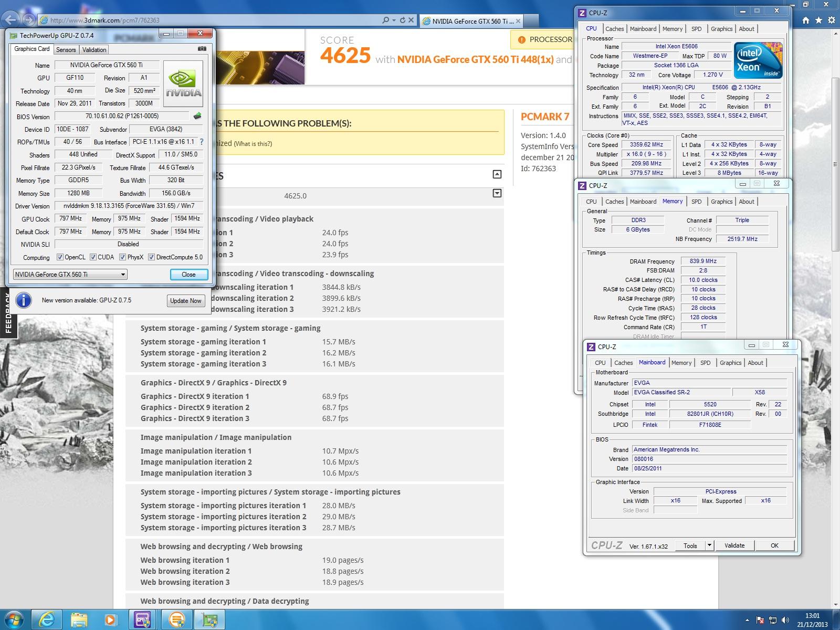Screen dimensions: 840x630
Task: Select Memory tab in bottom CPU-Z window
Action: pos(681,363)
